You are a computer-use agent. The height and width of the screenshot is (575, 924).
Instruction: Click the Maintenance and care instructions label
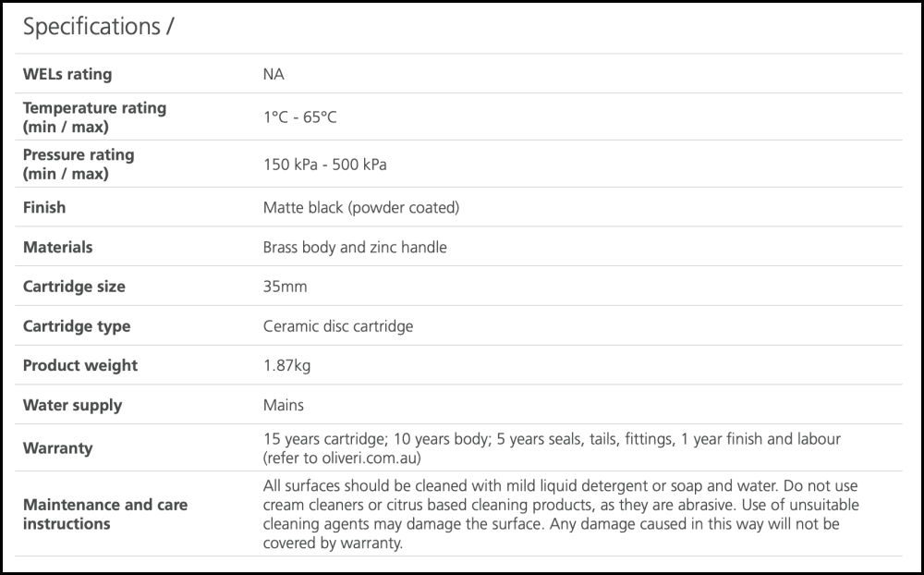(104, 514)
